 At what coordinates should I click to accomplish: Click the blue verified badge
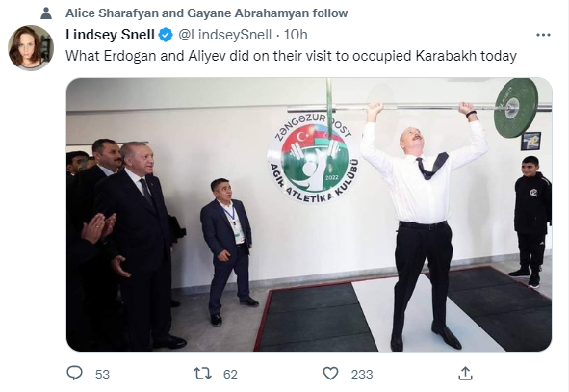[166, 35]
